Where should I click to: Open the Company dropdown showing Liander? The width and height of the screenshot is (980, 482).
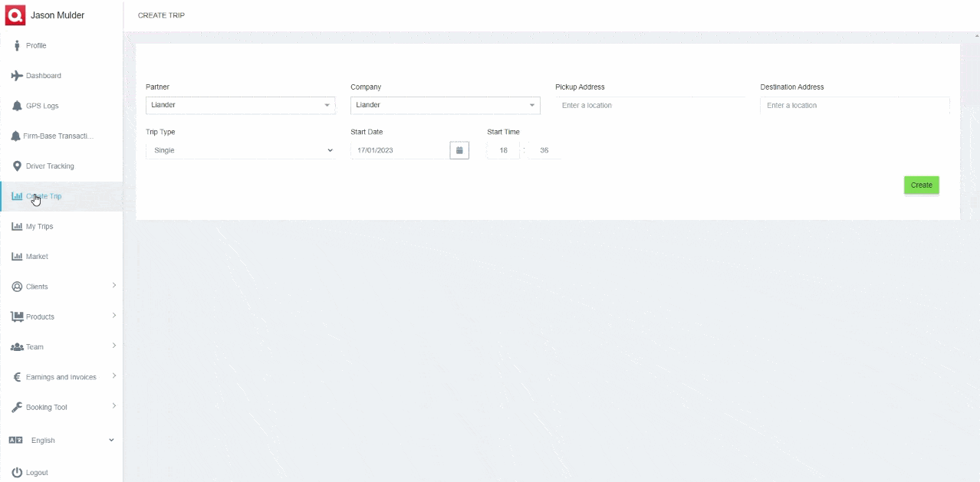tap(446, 105)
